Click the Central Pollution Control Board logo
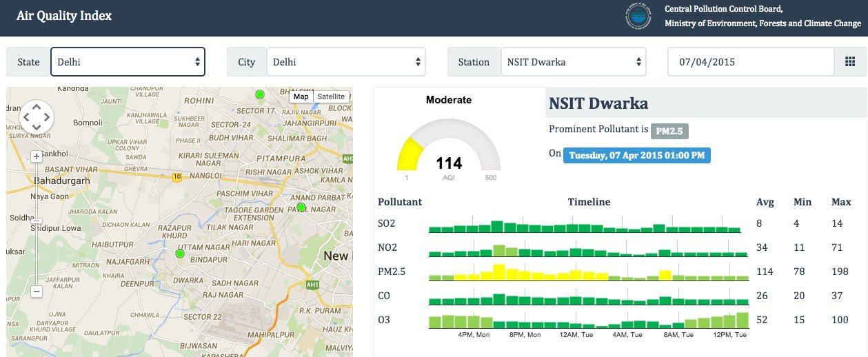Viewport: 868px width, 357px height. coord(638,17)
